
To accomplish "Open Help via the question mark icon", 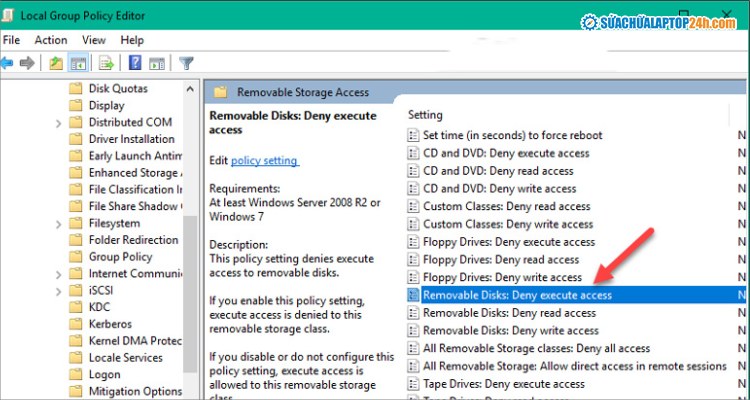I will point(135,63).
